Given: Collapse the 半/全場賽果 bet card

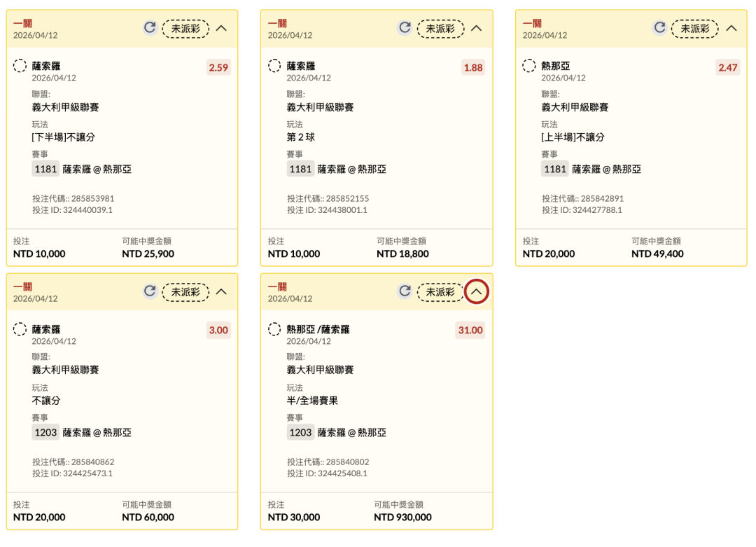Looking at the screenshot, I should tap(477, 291).
